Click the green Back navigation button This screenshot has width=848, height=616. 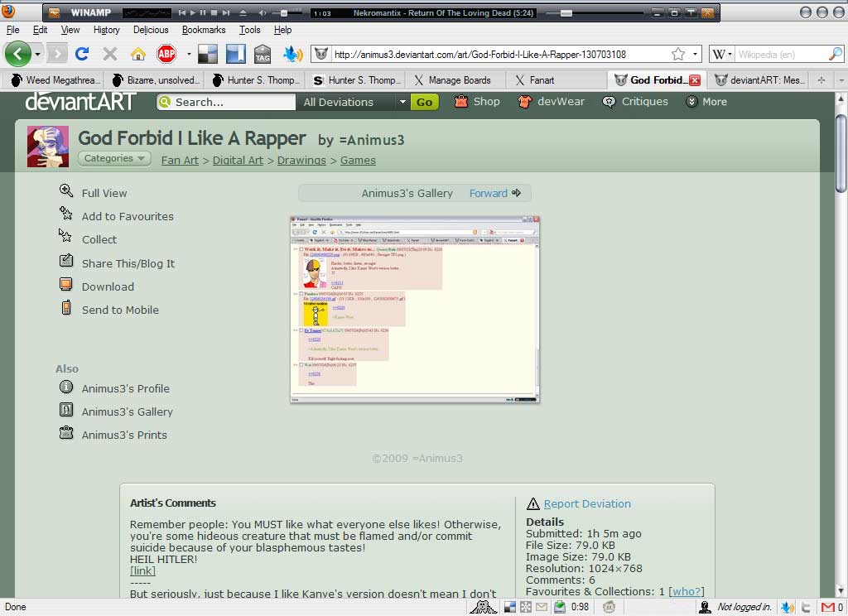click(x=18, y=55)
